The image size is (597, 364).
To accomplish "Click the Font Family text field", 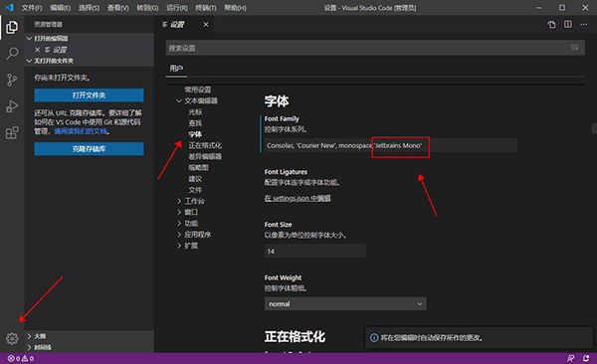I will click(391, 145).
